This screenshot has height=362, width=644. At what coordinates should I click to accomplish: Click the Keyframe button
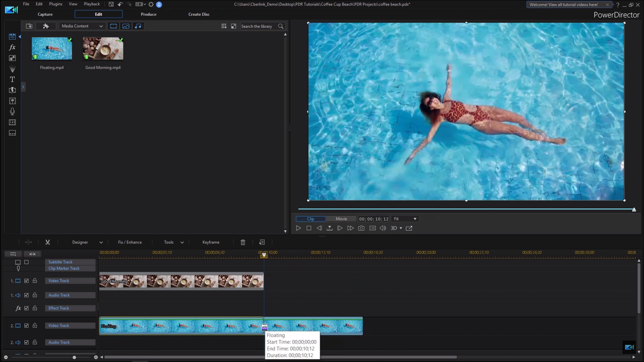coord(211,242)
